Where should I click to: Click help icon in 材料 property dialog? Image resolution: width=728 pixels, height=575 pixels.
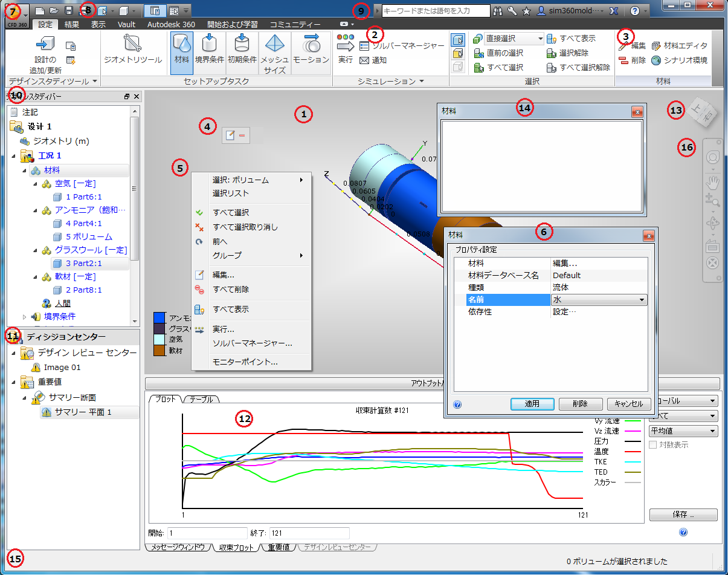click(x=457, y=404)
